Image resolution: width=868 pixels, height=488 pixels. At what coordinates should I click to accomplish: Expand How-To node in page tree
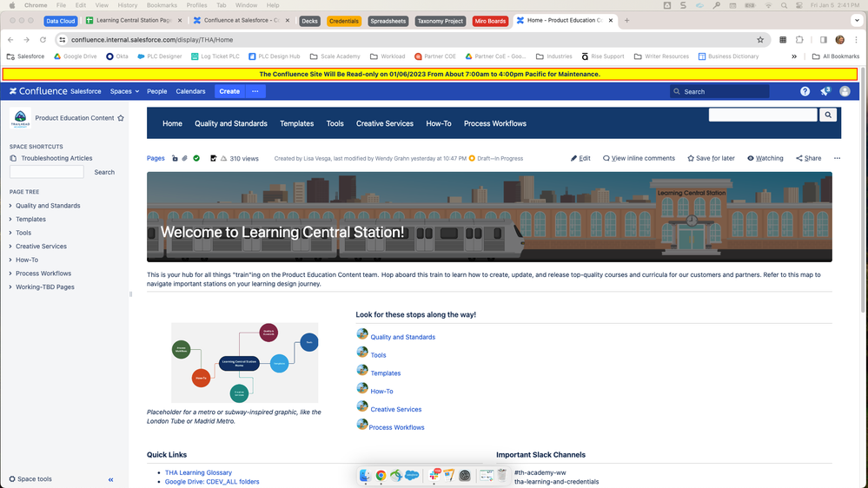10,260
